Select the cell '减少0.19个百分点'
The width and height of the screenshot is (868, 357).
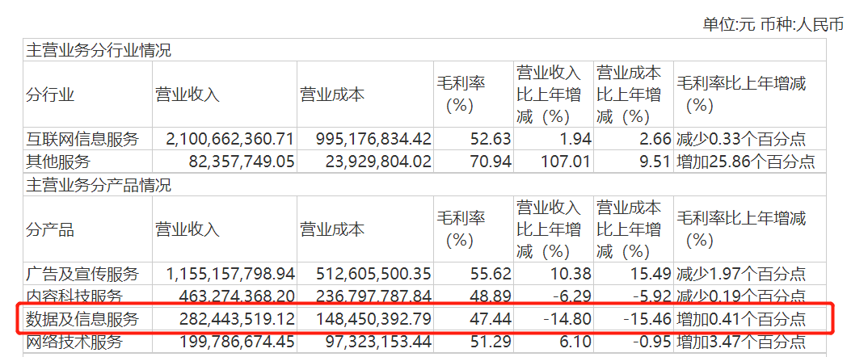pos(740,296)
